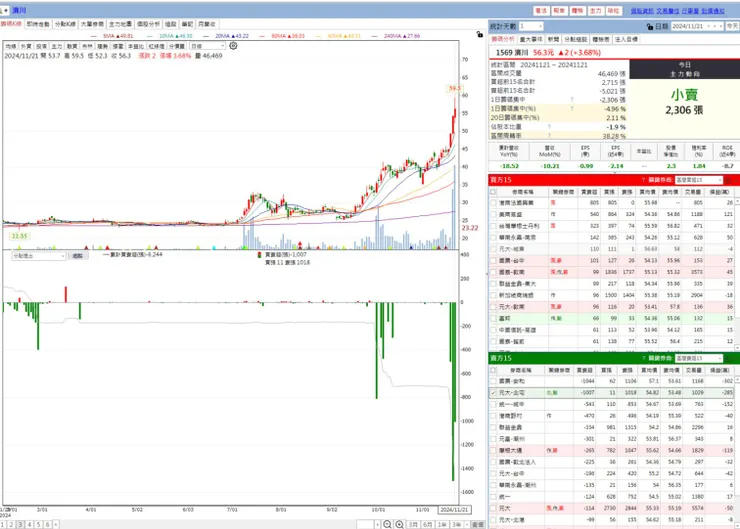Viewport: 740px width, 529px height.
Task: Click the lock icon beside 日期
Action: pyautogui.click(x=650, y=26)
